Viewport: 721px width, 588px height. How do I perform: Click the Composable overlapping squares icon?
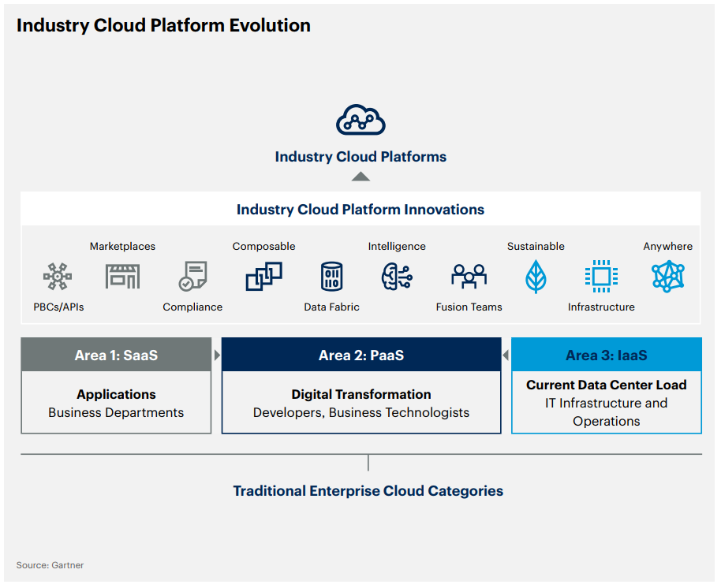coord(264,276)
